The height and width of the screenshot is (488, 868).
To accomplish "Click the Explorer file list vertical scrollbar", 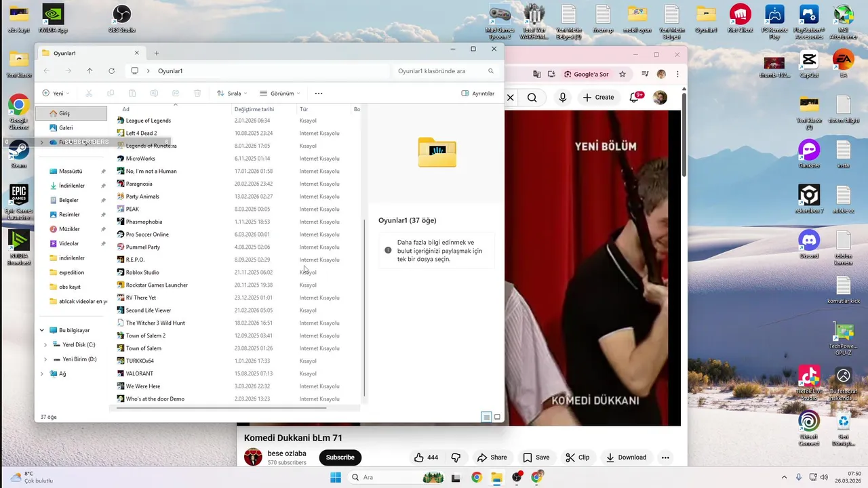I will coord(365,308).
